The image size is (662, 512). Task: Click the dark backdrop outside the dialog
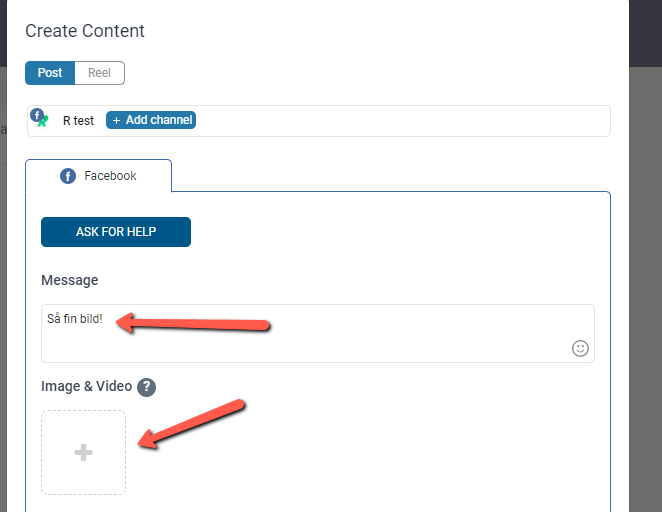(645, 253)
